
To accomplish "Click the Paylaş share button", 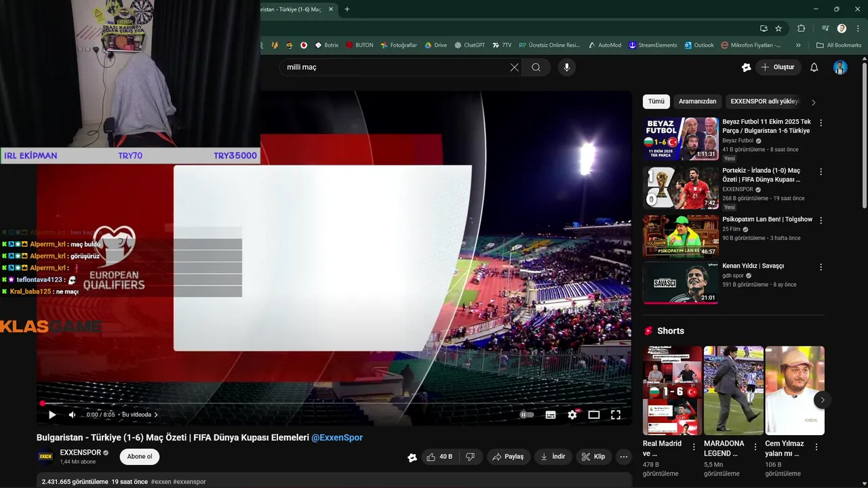I will coord(508,457).
